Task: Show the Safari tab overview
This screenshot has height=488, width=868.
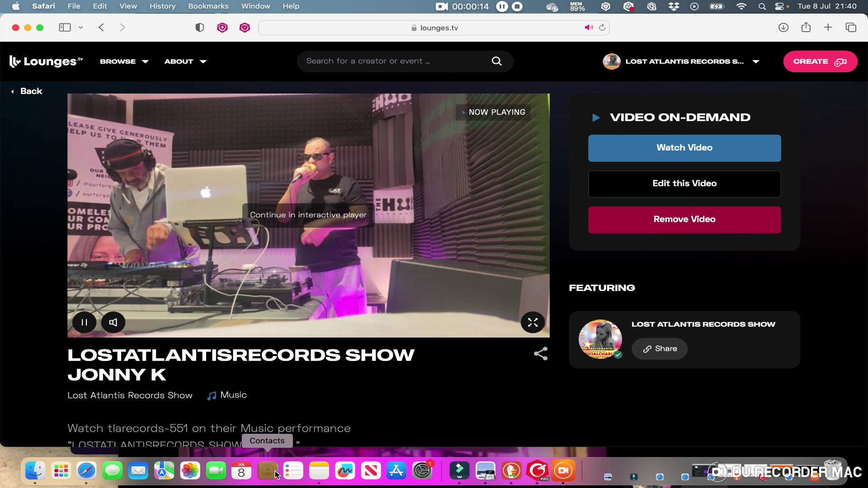Action: (851, 28)
